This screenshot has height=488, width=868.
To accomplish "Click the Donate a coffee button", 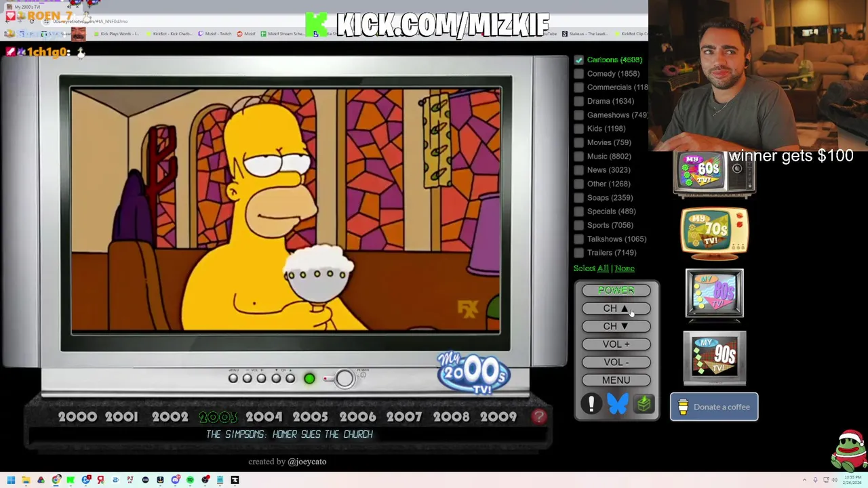I will (714, 407).
